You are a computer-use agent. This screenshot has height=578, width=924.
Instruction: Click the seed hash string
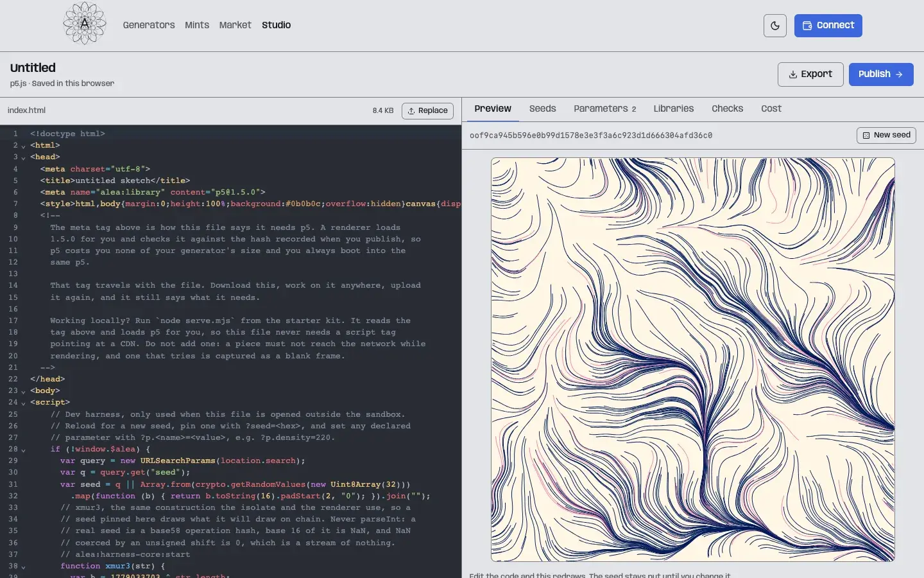pyautogui.click(x=591, y=136)
